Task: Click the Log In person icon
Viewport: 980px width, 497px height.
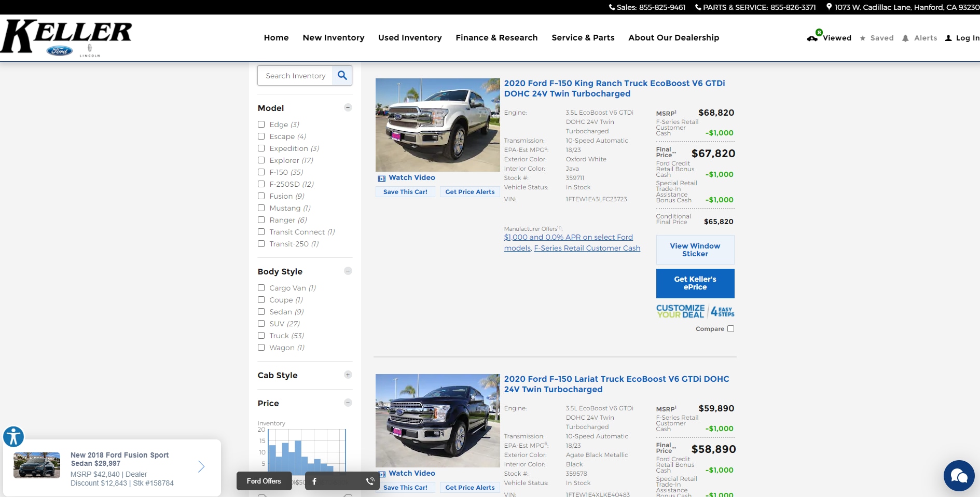Action: point(948,38)
